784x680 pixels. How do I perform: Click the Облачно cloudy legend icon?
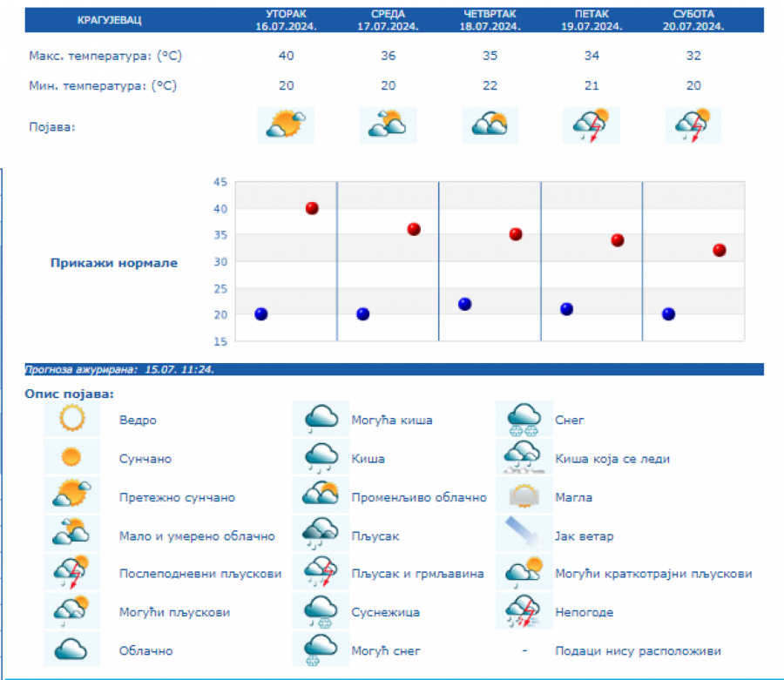click(72, 650)
